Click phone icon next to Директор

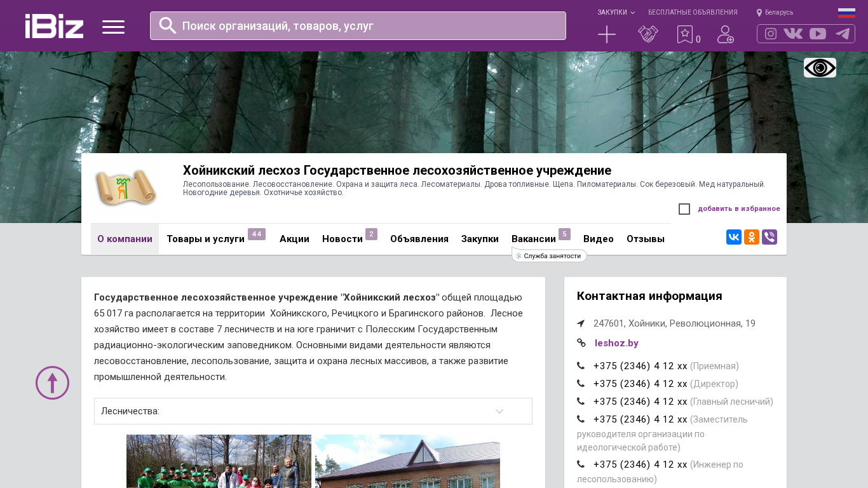coord(581,384)
